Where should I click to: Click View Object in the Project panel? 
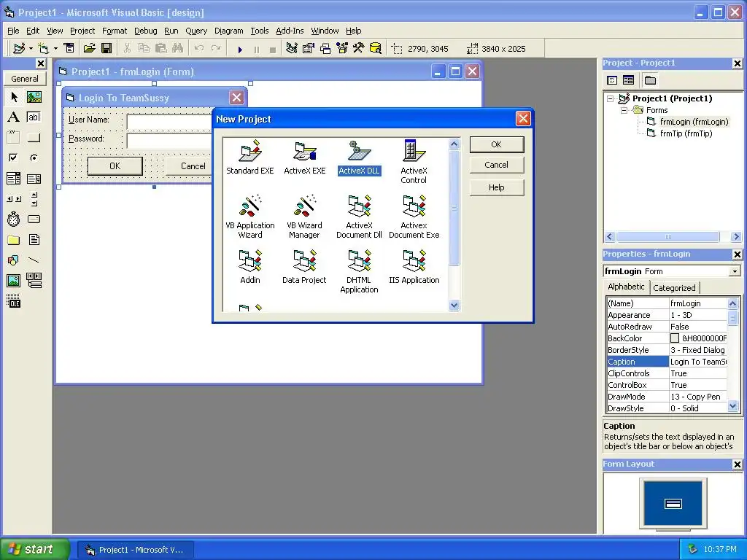point(628,80)
